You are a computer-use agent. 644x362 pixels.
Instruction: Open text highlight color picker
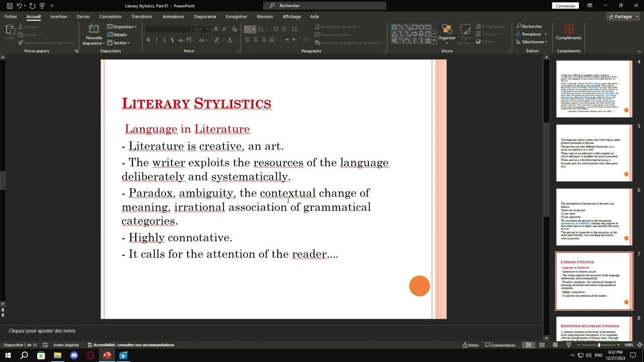click(x=217, y=40)
